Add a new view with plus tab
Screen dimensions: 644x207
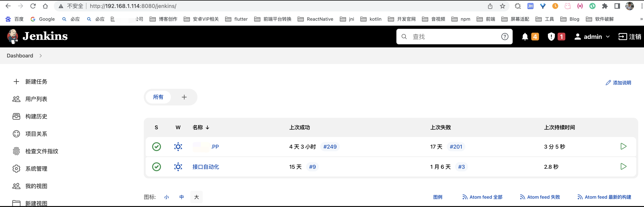click(184, 97)
